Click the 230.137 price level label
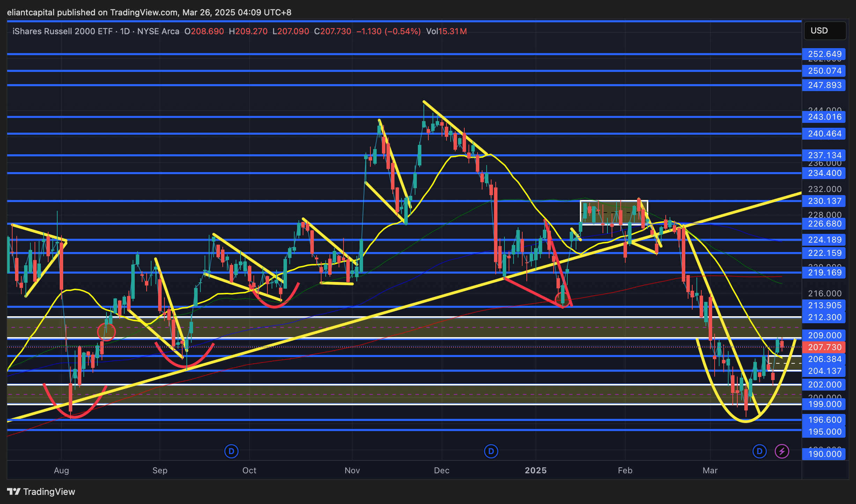The height and width of the screenshot is (504, 856). point(824,201)
